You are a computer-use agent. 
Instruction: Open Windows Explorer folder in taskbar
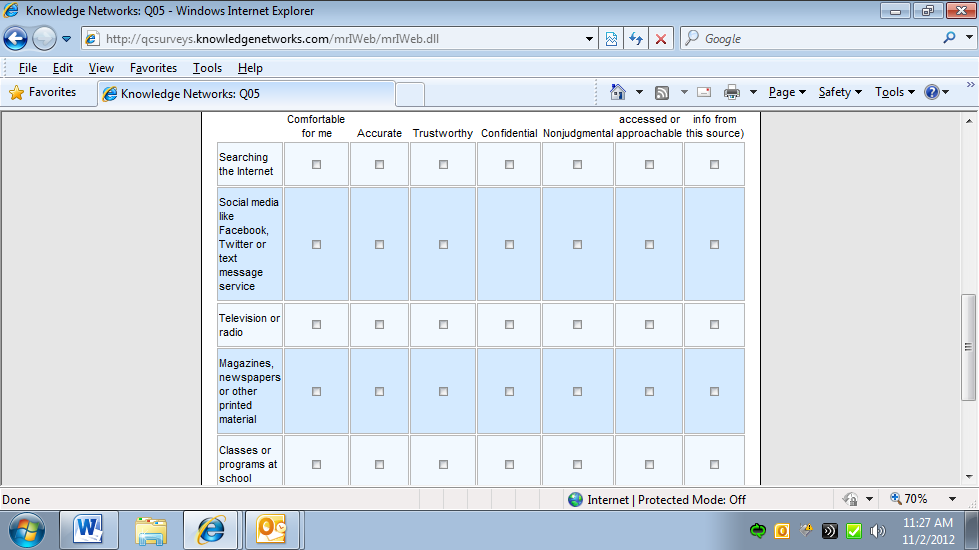tap(150, 530)
